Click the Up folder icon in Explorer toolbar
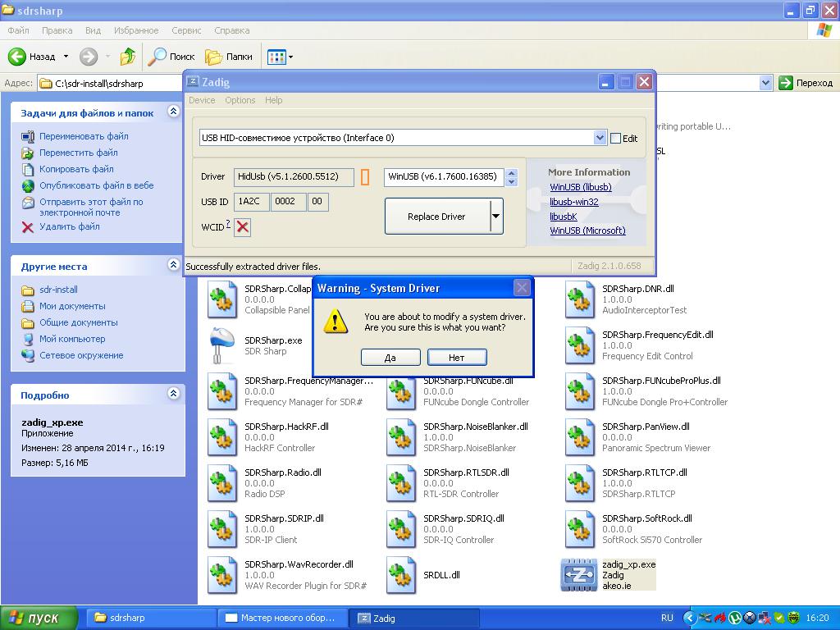Image resolution: width=840 pixels, height=630 pixels. pyautogui.click(x=127, y=57)
